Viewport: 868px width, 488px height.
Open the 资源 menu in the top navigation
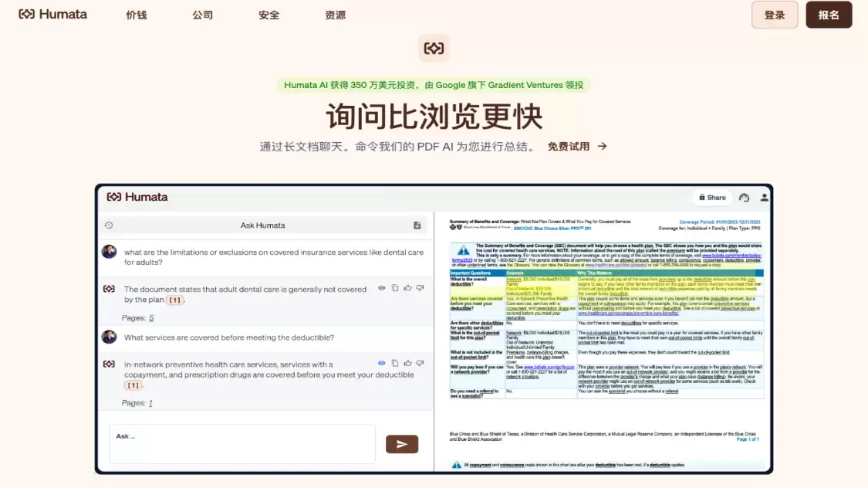[335, 14]
